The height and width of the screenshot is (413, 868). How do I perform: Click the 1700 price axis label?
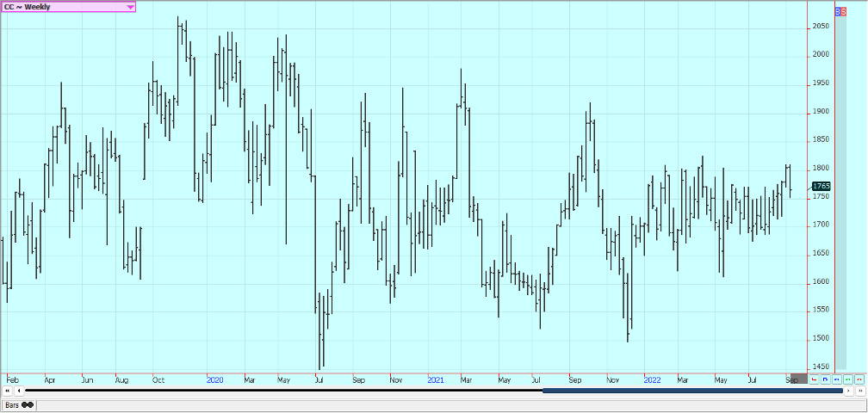(821, 225)
